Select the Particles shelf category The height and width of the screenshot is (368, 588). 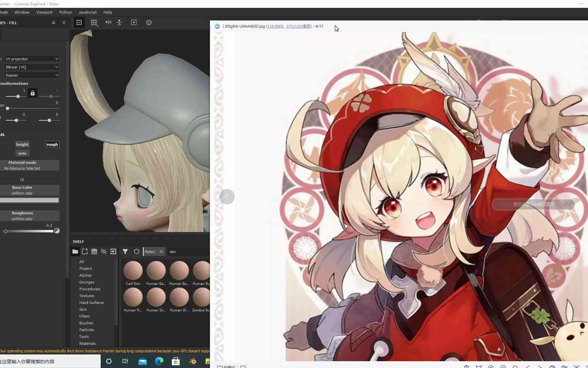pyautogui.click(x=87, y=330)
